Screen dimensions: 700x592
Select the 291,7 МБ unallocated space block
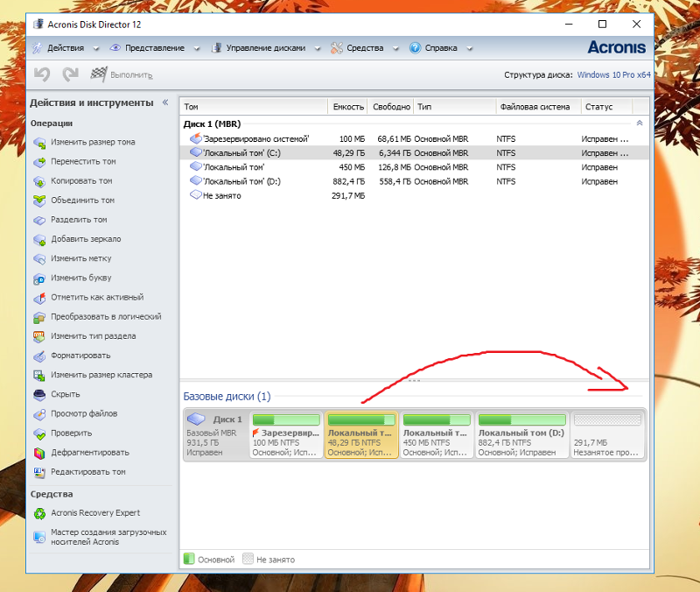pyautogui.click(x=607, y=434)
